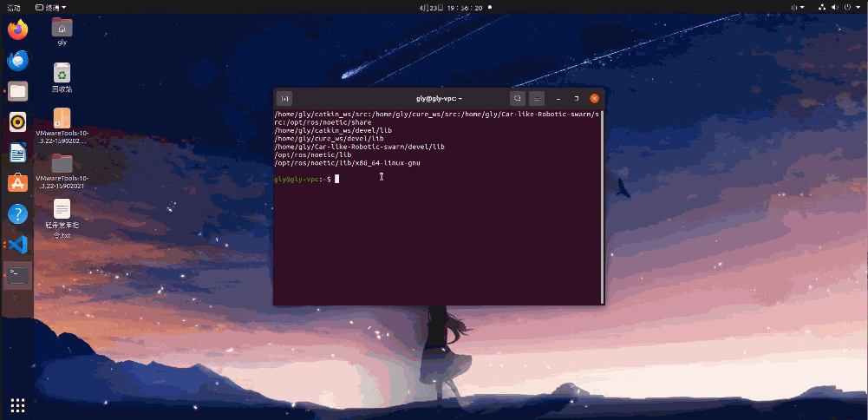
Task: Select the VMwareTools archive package on the desktop
Action: 62,127
